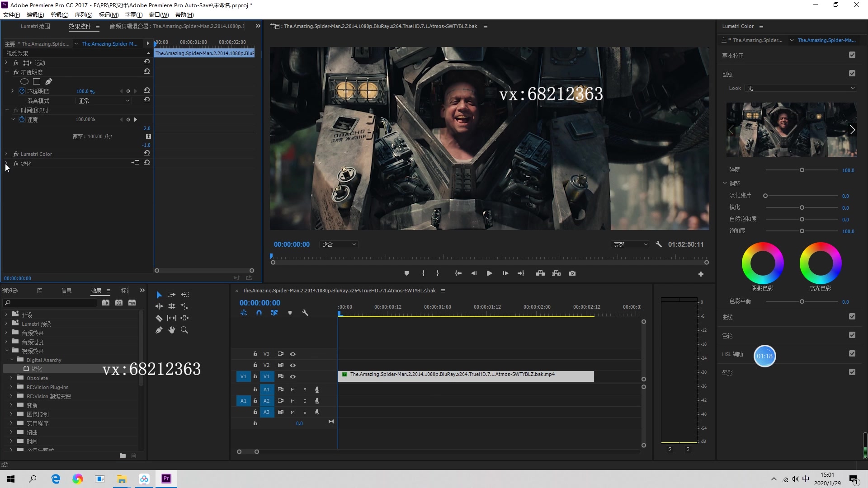Click the 色轮 section header

click(x=727, y=336)
